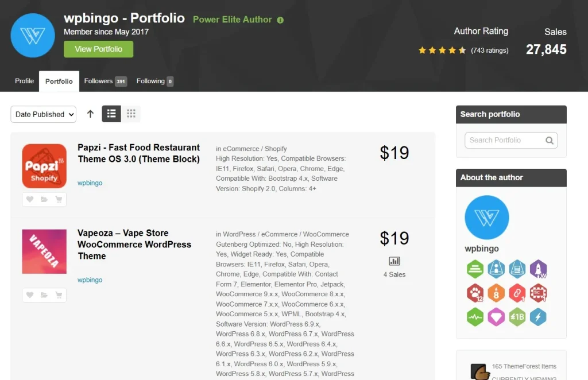Open the Papzi Shopify theme thumbnail
The image size is (588, 380).
click(44, 166)
